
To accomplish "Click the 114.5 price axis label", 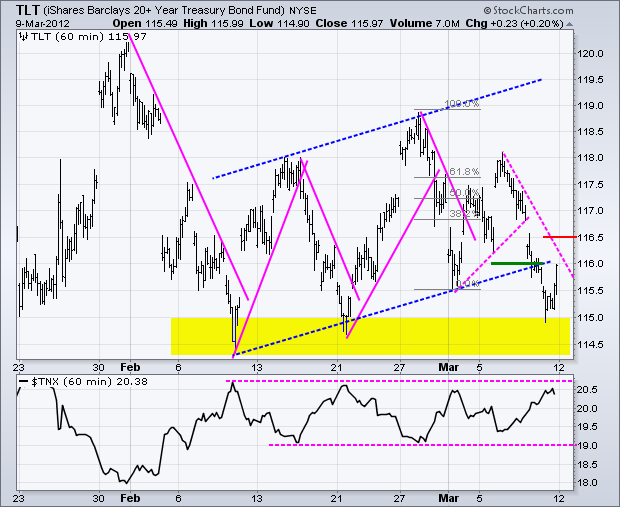I will [590, 344].
